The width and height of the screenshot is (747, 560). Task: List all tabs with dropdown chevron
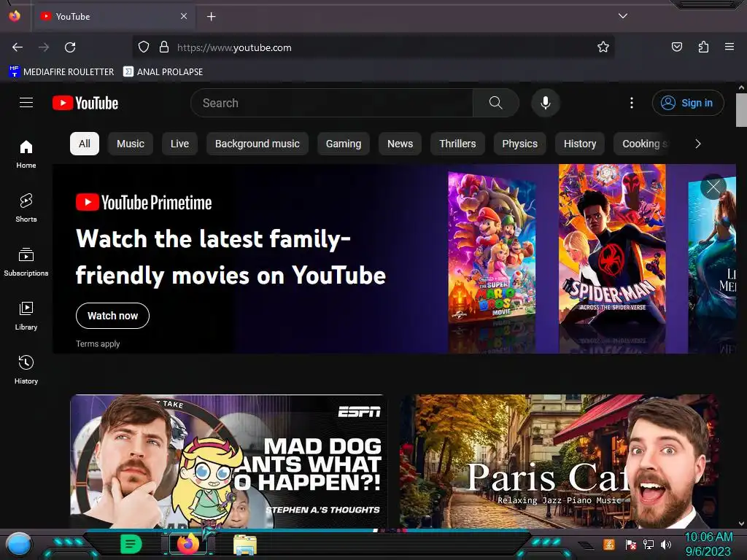623,16
